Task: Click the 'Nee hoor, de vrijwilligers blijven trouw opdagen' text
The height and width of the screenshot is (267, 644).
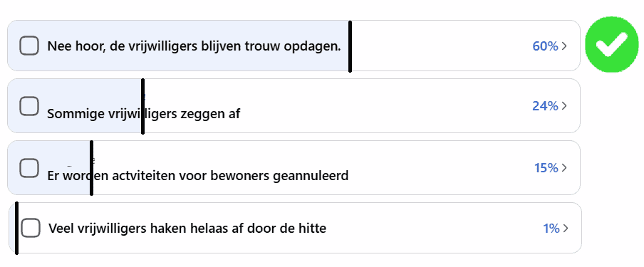Action: 194,46
